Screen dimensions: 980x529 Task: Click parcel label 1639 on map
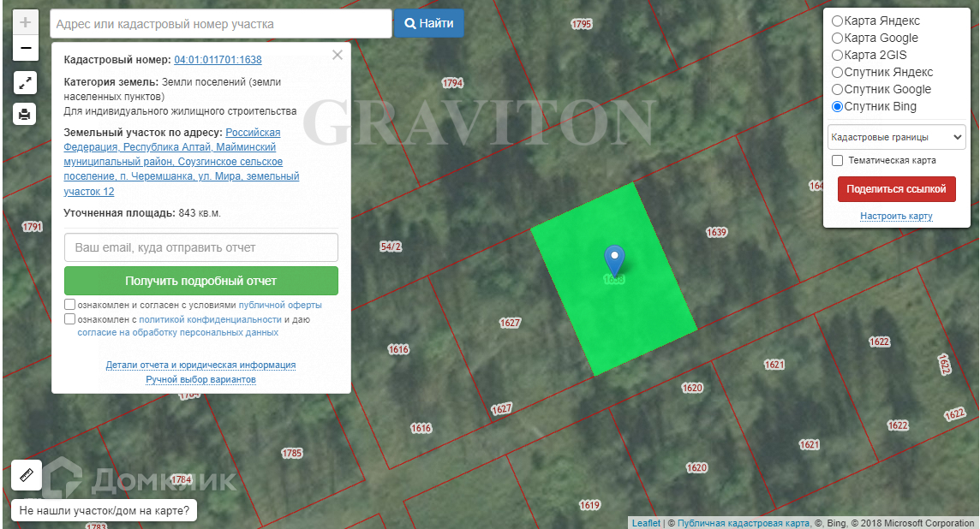716,232
